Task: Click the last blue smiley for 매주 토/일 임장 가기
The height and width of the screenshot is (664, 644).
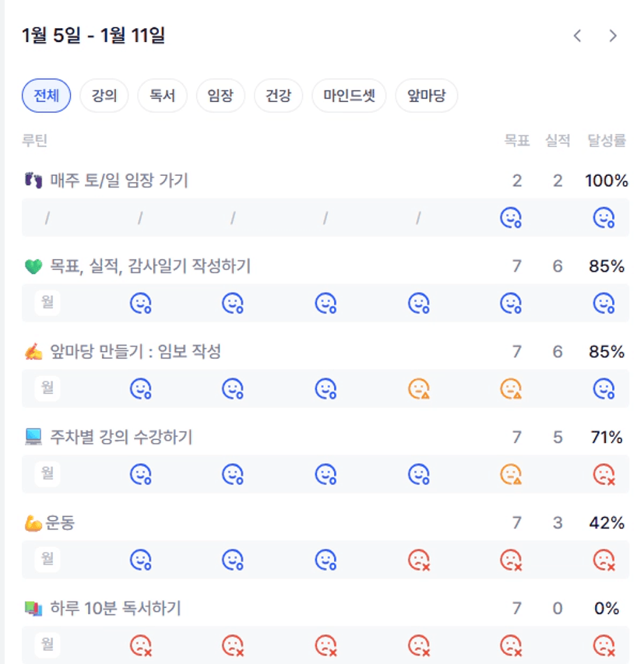Action: 604,218
